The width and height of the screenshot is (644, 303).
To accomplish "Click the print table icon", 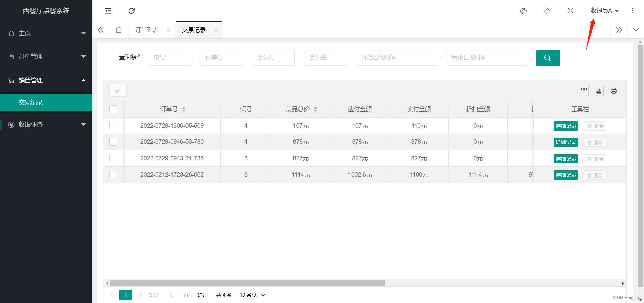I will [613, 91].
